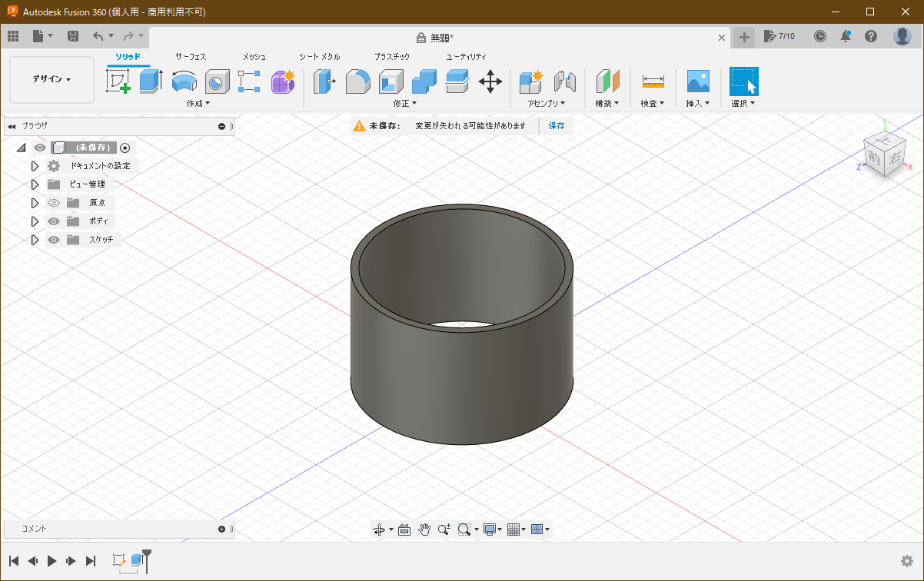Select the Fillet tool
The width and height of the screenshot is (924, 581).
[x=358, y=81]
